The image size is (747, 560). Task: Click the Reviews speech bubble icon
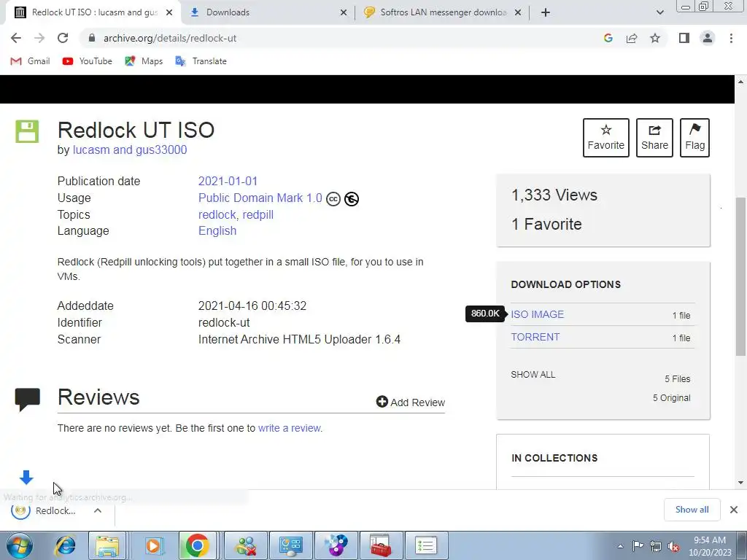[x=28, y=399]
